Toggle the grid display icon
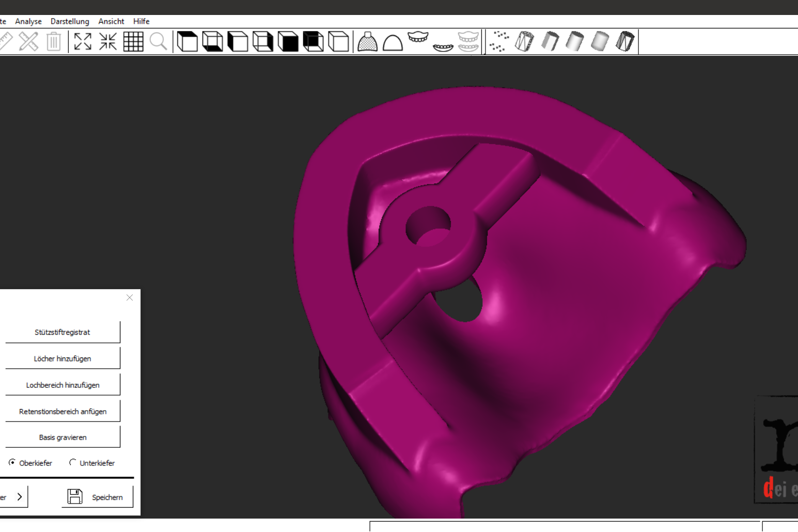This screenshot has width=798, height=532. click(133, 41)
